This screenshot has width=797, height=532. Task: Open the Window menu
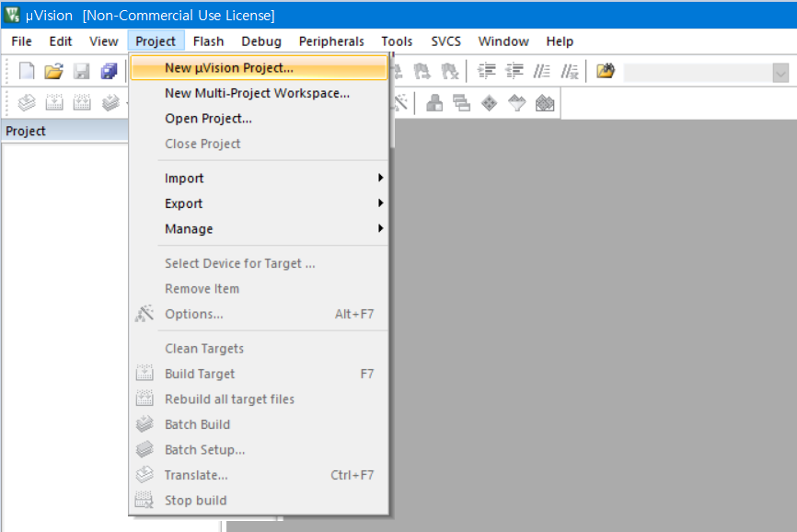click(503, 41)
